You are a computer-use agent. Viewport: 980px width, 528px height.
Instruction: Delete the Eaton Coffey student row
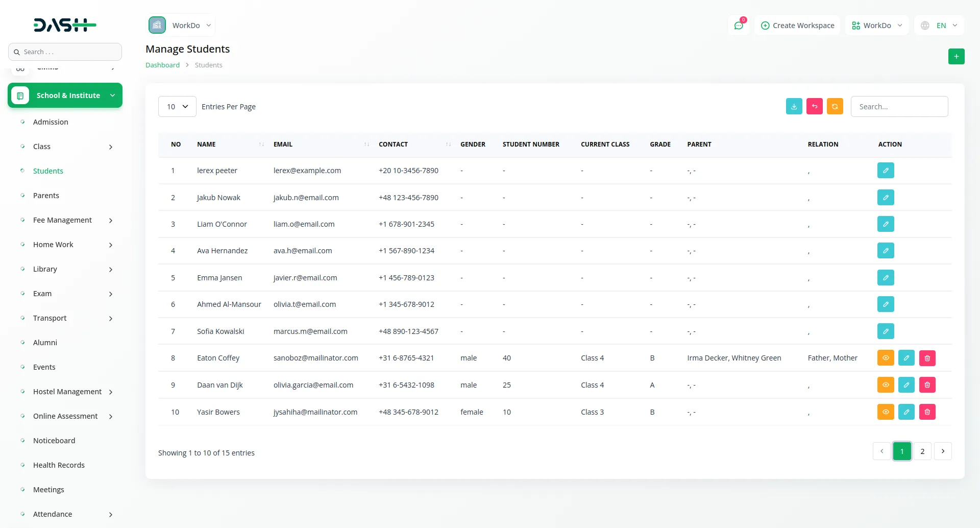click(927, 358)
